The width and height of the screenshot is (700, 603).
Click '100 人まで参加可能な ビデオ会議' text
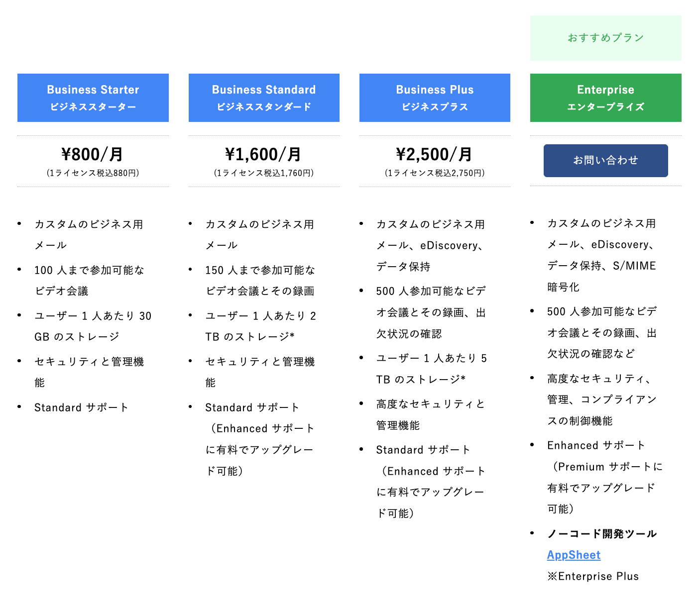tap(89, 281)
